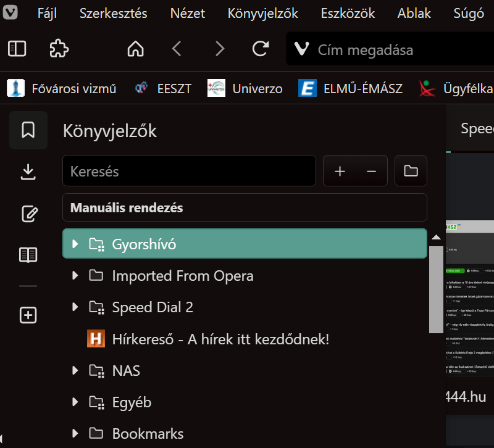Click the bookmark search field
494x448 pixels.
coord(189,171)
